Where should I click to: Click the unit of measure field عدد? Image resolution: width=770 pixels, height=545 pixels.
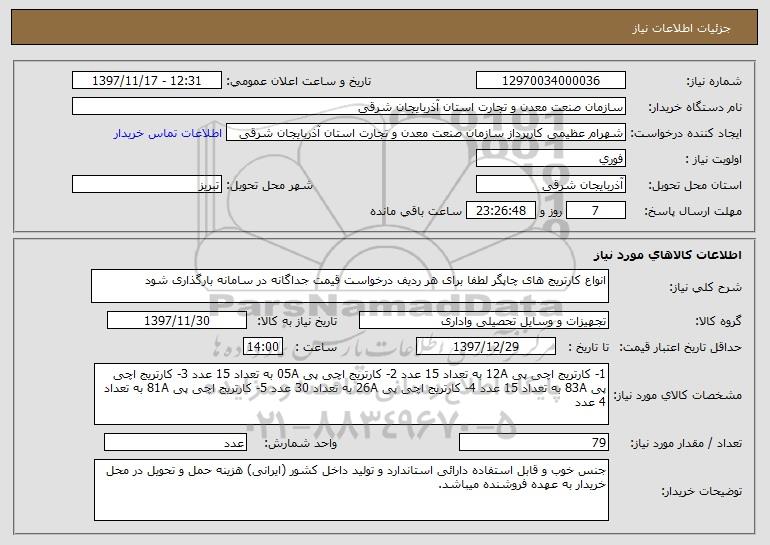point(175,442)
